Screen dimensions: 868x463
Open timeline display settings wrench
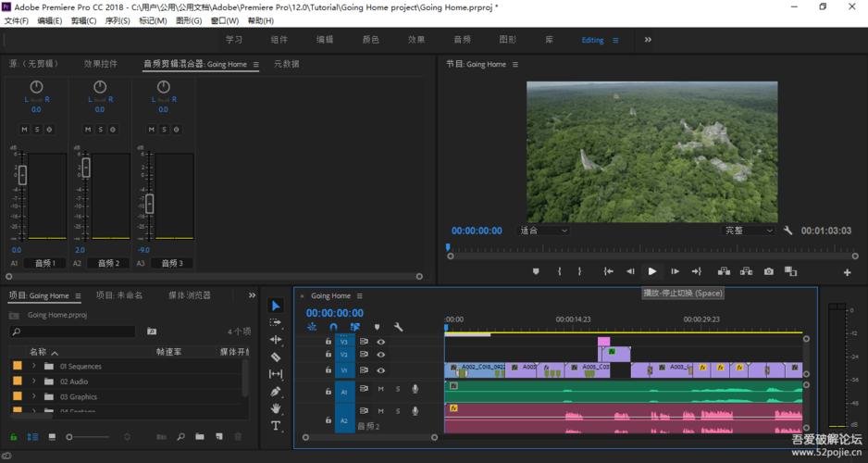tap(398, 327)
